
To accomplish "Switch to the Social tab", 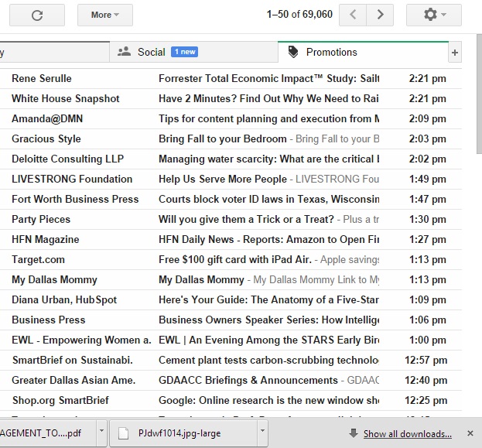I will click(152, 52).
